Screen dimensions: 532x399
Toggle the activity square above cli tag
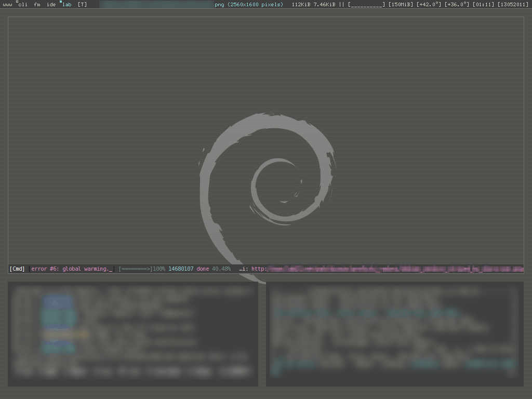pos(17,2)
